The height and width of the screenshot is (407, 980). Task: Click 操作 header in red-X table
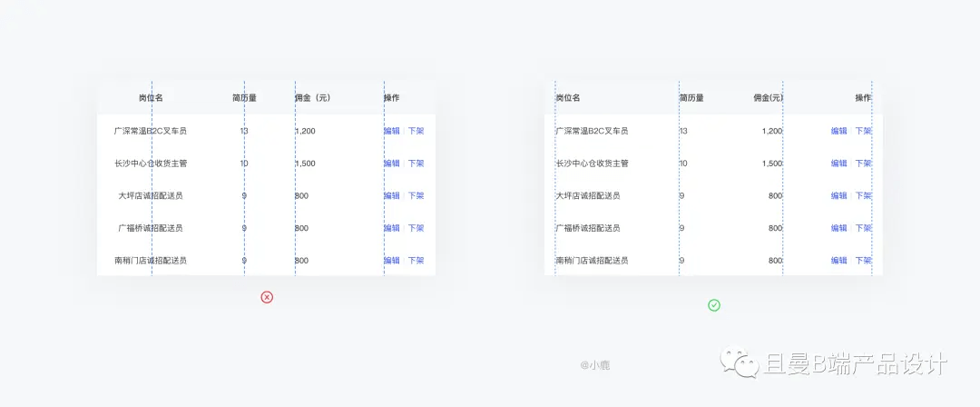[392, 98]
